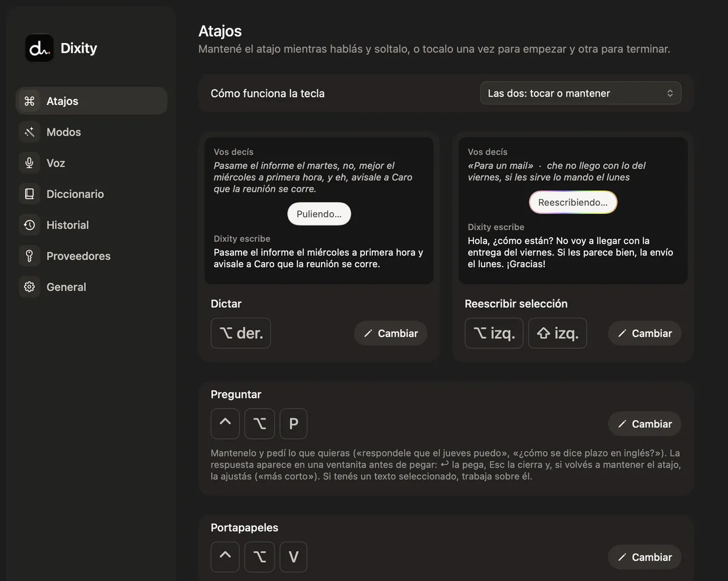The height and width of the screenshot is (581, 728).
Task: Click the 'Reescribiendo...' pill in the rewrite demo
Action: coord(573,202)
